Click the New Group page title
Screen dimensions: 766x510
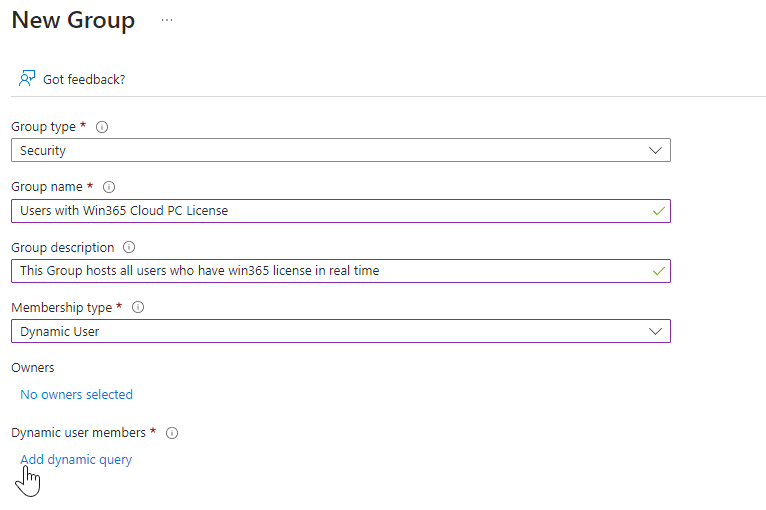tap(73, 21)
